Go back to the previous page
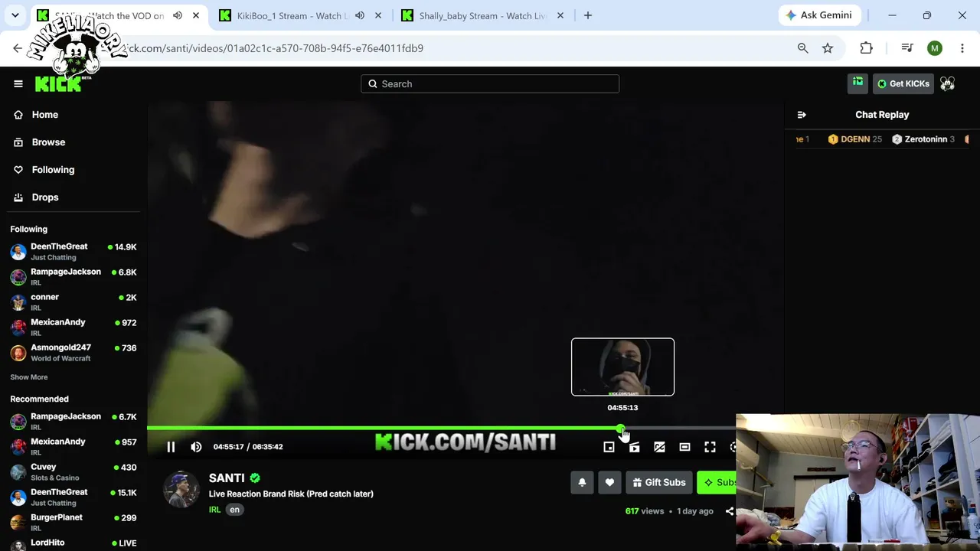Image resolution: width=980 pixels, height=551 pixels. coord(18,48)
